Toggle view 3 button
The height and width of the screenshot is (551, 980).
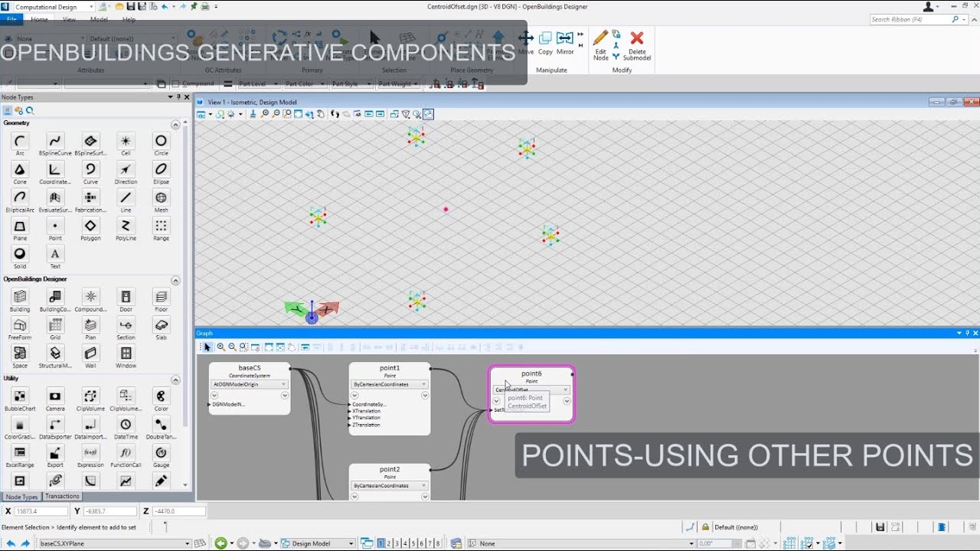pos(397,543)
